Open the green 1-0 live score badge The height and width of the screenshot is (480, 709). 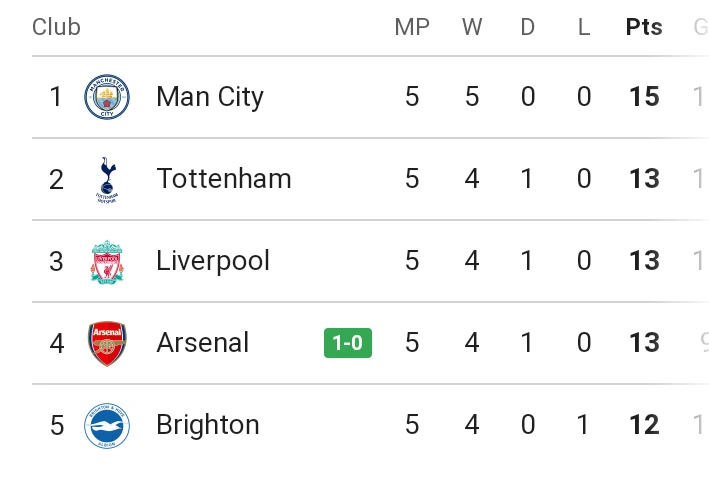coord(348,343)
